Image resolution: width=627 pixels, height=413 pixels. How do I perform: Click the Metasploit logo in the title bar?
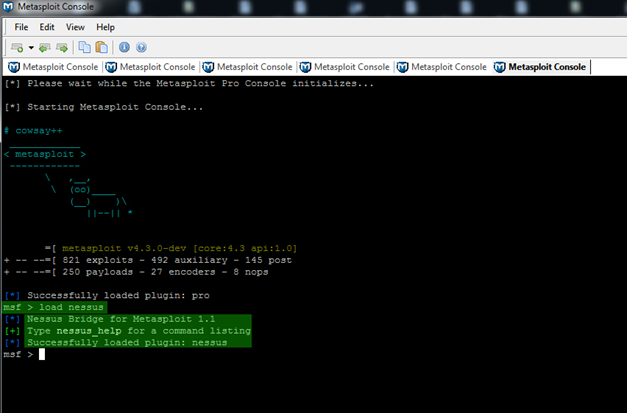point(8,6)
